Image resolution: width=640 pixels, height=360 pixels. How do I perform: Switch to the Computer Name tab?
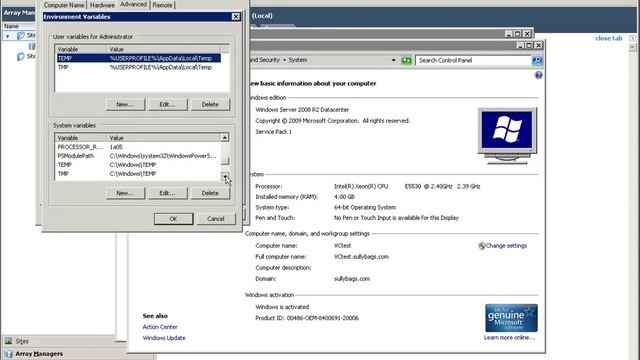tap(64, 5)
